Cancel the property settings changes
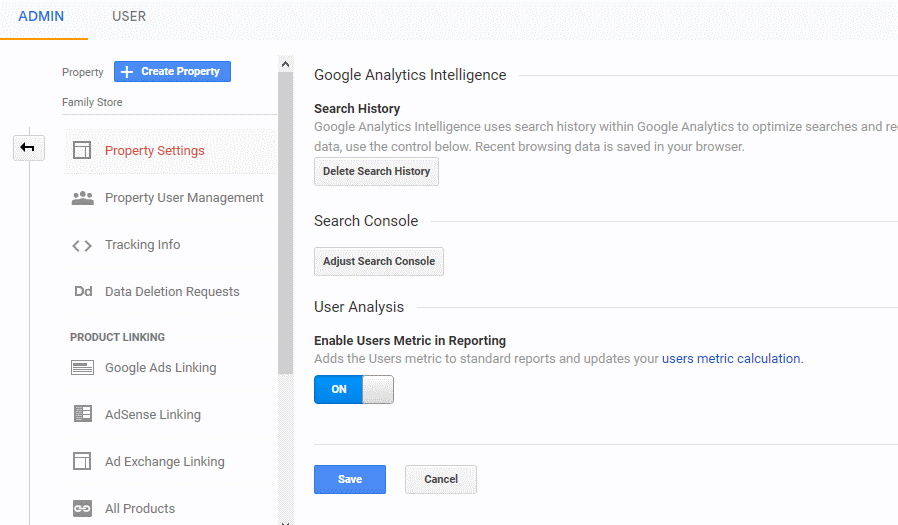The height and width of the screenshot is (525, 898). click(441, 479)
